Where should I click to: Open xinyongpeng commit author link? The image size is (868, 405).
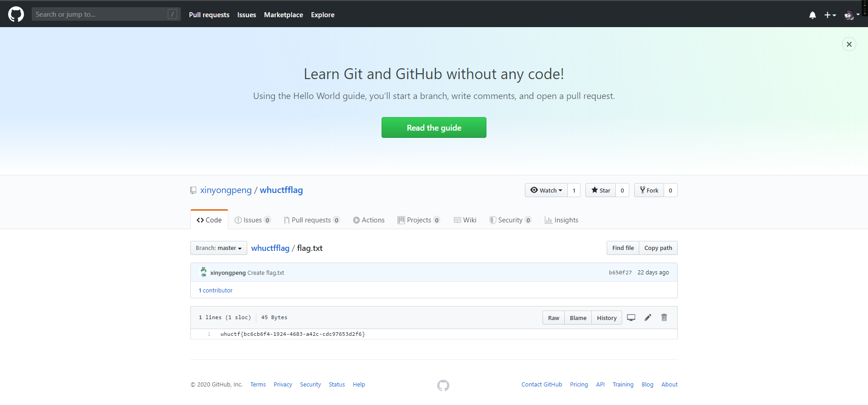click(228, 273)
